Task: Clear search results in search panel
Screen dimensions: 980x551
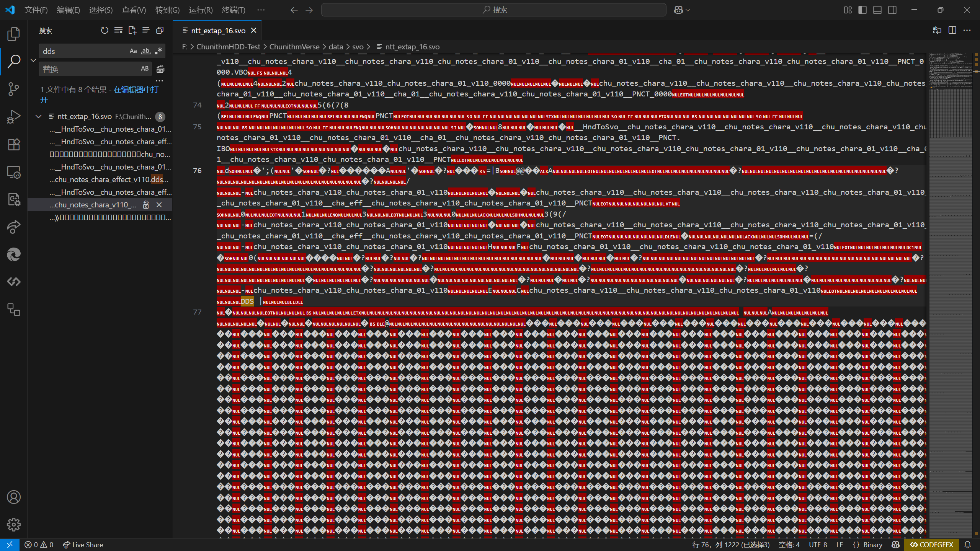Action: point(118,30)
